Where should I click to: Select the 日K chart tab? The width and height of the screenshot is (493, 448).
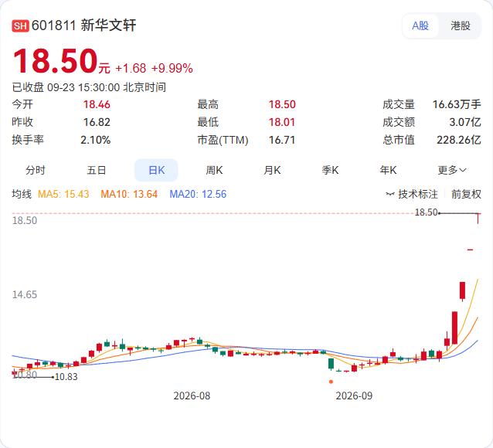(x=156, y=170)
